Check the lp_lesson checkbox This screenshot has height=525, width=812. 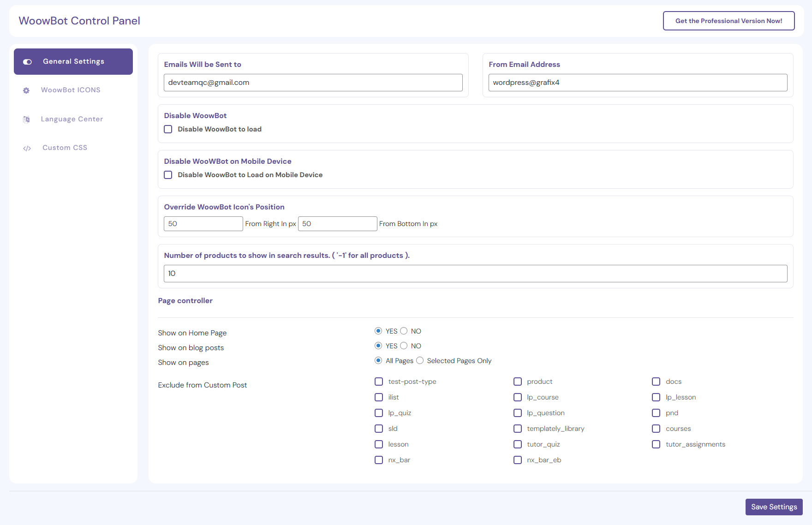click(x=656, y=397)
